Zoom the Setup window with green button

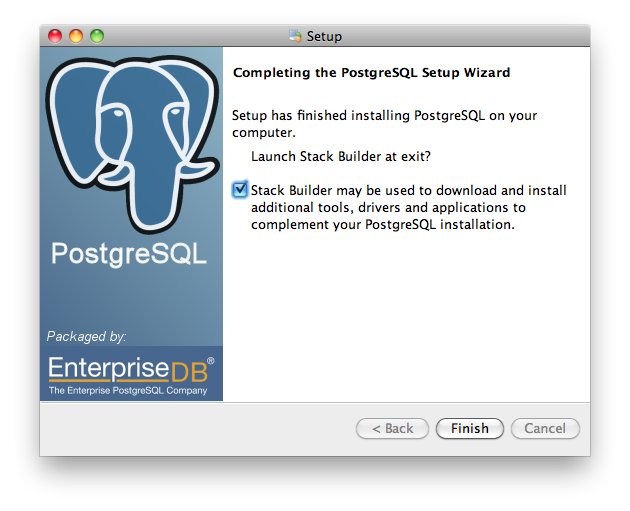(x=97, y=36)
